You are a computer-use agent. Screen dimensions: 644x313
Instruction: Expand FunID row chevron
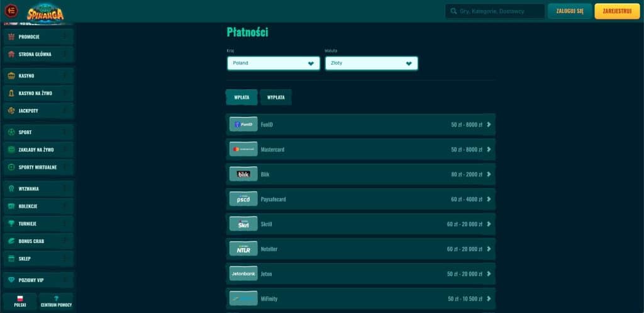[489, 124]
